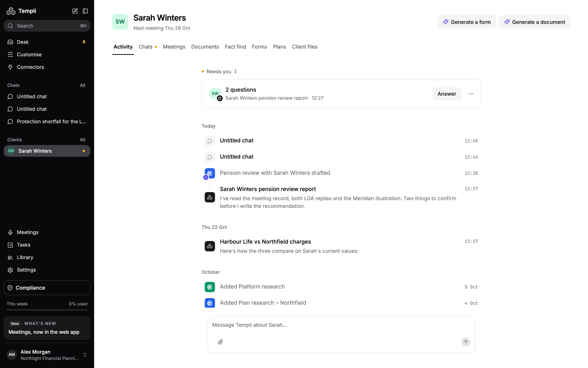Open Sarah Winters pension review report entry

point(341,197)
